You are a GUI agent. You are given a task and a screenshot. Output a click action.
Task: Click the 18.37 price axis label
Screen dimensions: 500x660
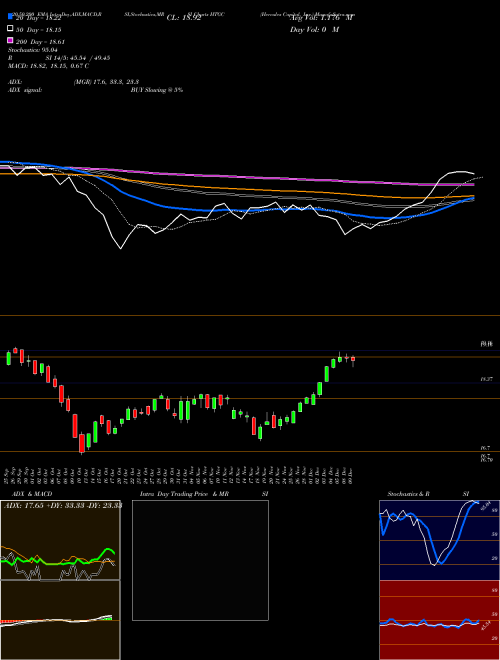pos(487,379)
